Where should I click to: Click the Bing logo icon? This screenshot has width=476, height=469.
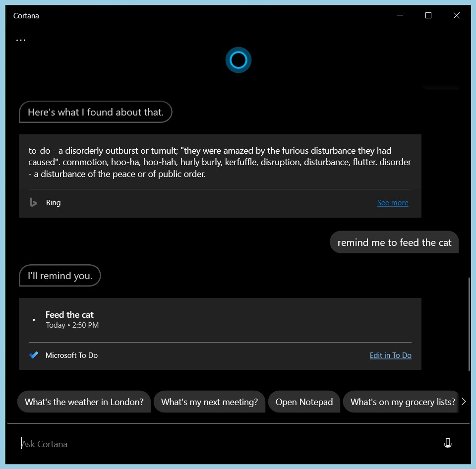[x=33, y=202]
